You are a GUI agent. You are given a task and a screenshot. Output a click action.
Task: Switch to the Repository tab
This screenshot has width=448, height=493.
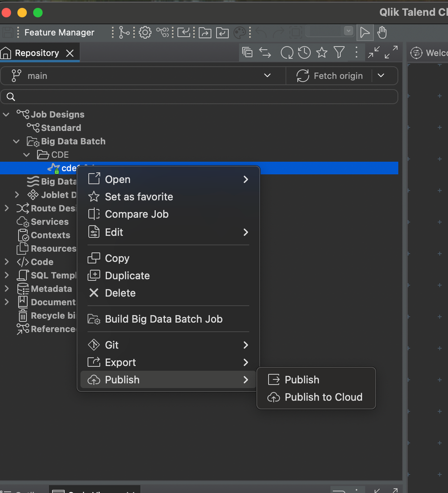point(37,53)
